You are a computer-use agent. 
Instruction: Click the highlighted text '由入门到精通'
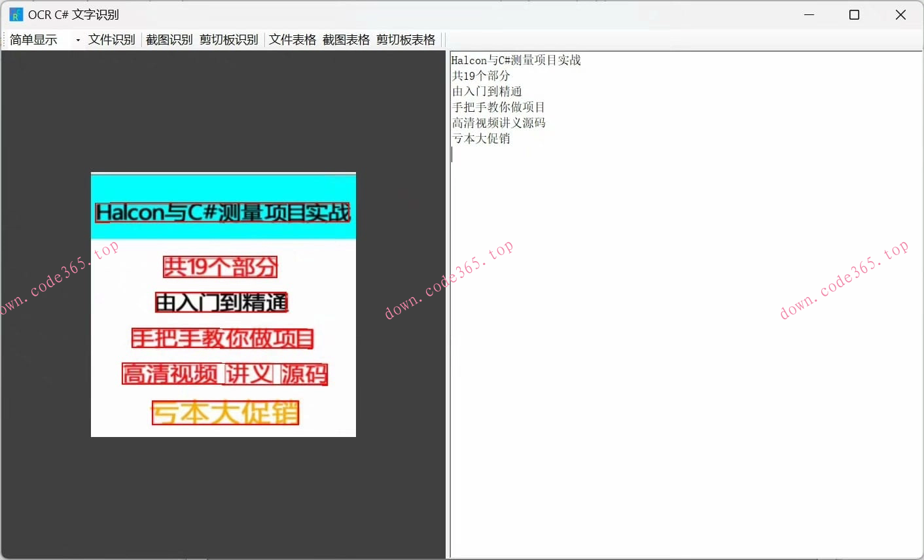222,302
